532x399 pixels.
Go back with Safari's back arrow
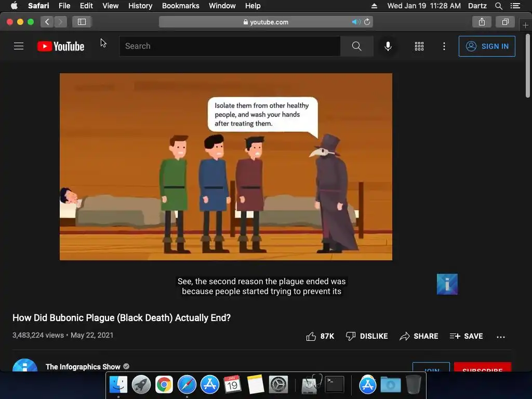[47, 22]
